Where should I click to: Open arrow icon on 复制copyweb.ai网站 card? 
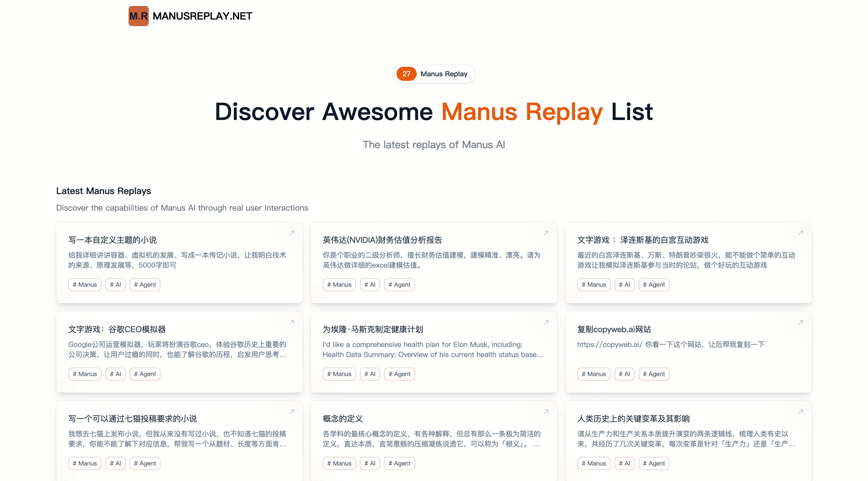click(x=801, y=322)
